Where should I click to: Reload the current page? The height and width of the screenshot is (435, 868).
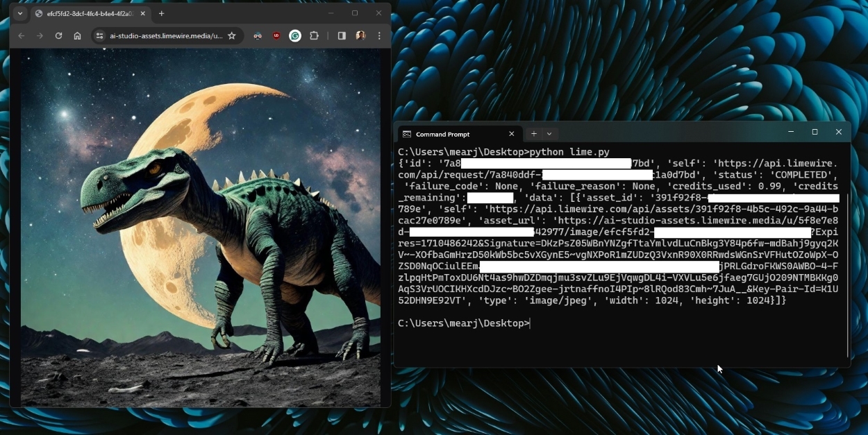[x=58, y=36]
